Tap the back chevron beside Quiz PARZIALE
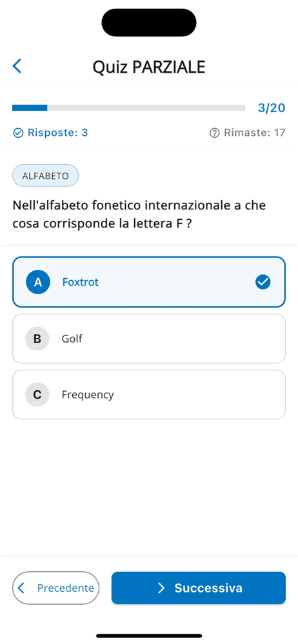The image size is (298, 644). [x=17, y=66]
